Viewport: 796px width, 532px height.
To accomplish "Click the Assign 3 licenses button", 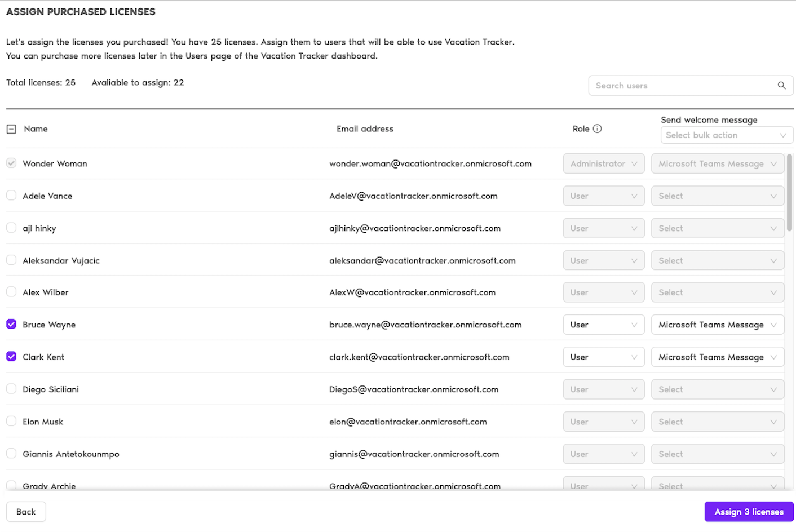I will pos(749,512).
